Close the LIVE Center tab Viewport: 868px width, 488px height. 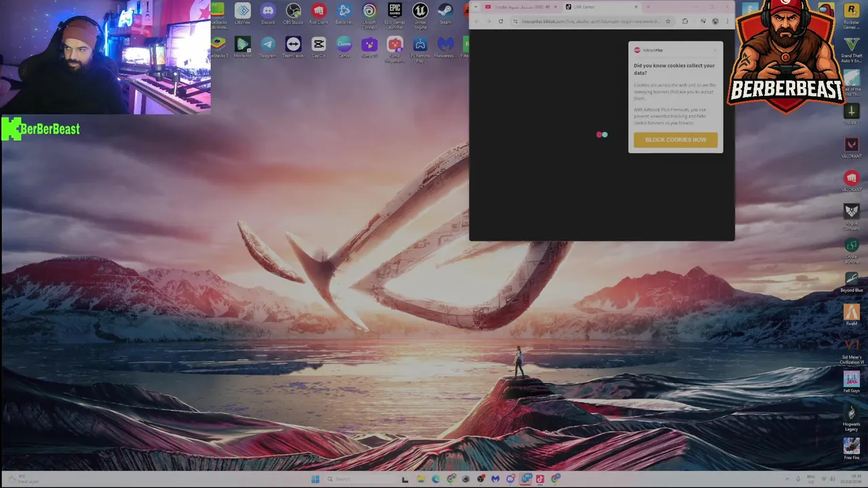[635, 7]
